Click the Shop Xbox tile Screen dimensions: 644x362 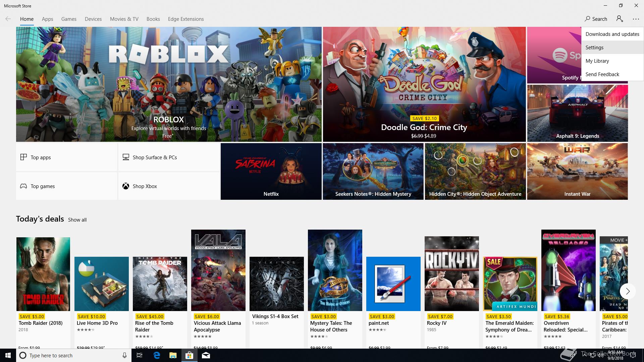(169, 186)
